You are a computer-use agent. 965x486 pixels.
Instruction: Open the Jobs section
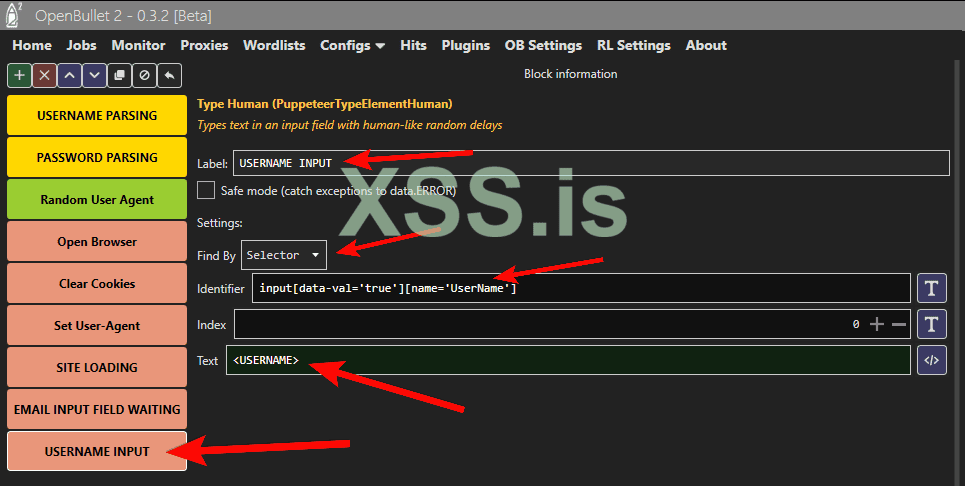pyautogui.click(x=81, y=46)
